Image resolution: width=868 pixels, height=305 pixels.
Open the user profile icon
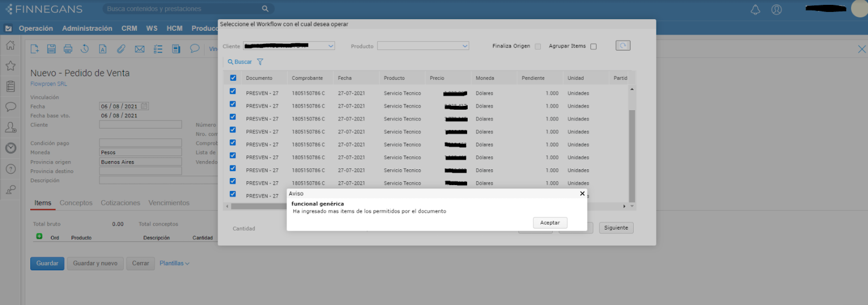coord(776,10)
